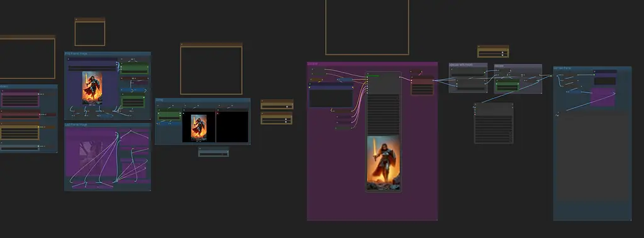This screenshot has height=238, width=644.
Task: Select the pink-bordered loader node in Models group
Action: [19, 99]
